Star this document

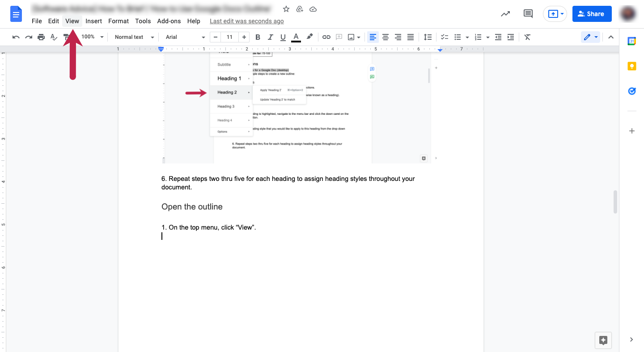tap(286, 9)
